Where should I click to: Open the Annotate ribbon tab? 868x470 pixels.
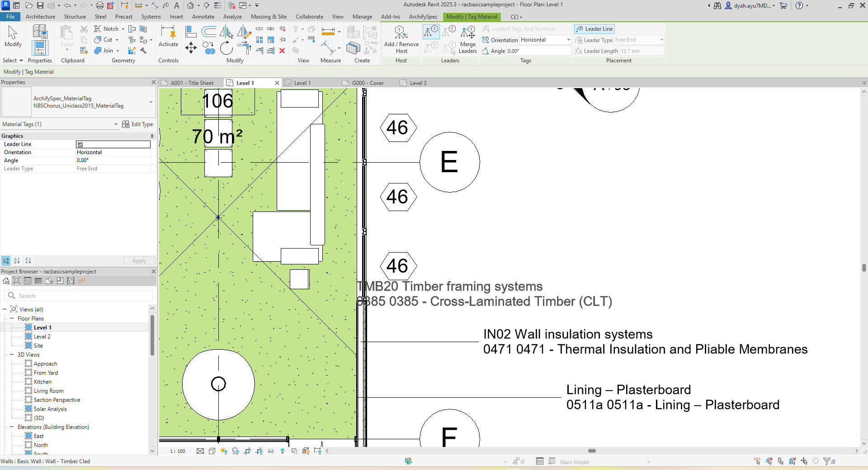pos(203,16)
